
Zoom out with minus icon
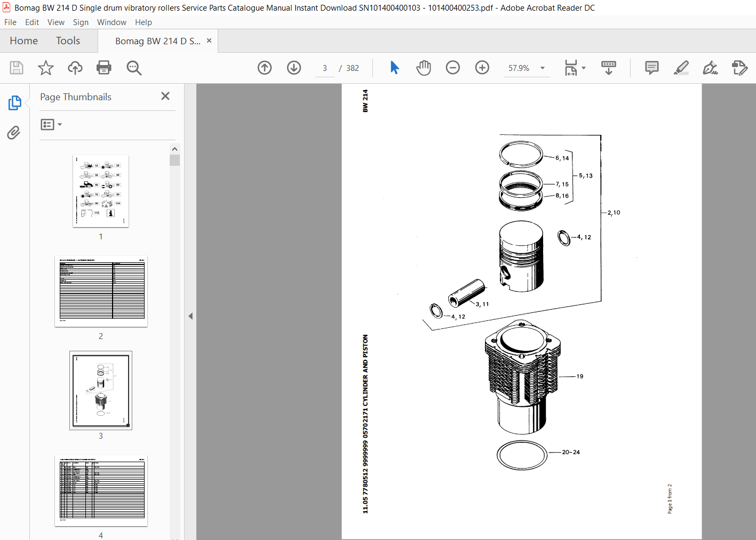click(x=453, y=68)
